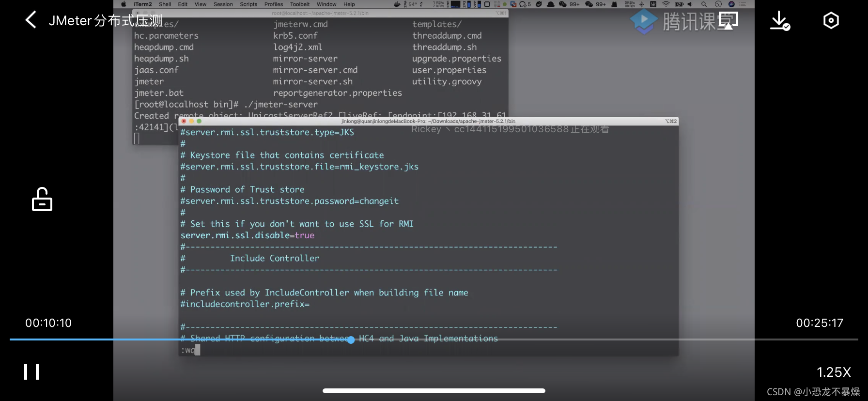Viewport: 868px width, 401px height.
Task: Open Siri from the menu bar
Action: pos(731,4)
